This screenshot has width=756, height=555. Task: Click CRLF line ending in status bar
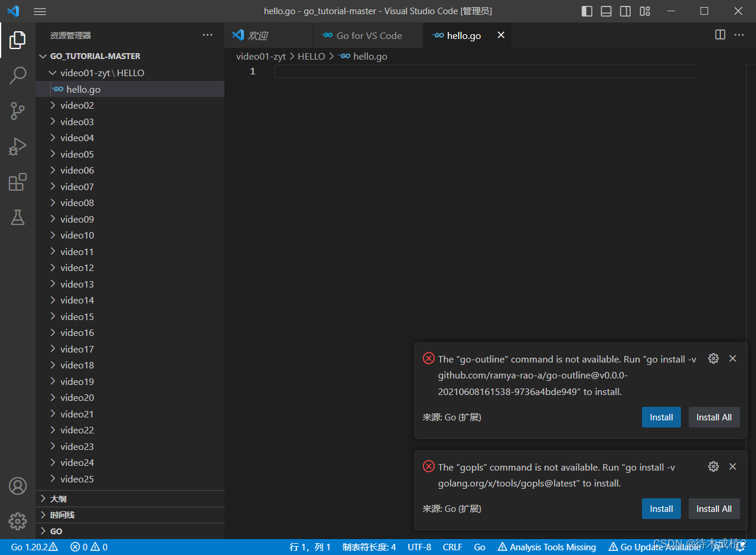pyautogui.click(x=452, y=547)
